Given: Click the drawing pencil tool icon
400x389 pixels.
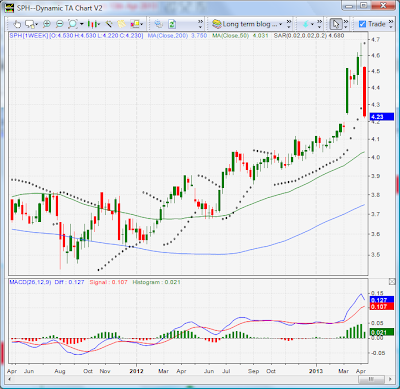Looking at the screenshot, I should click(x=109, y=24).
